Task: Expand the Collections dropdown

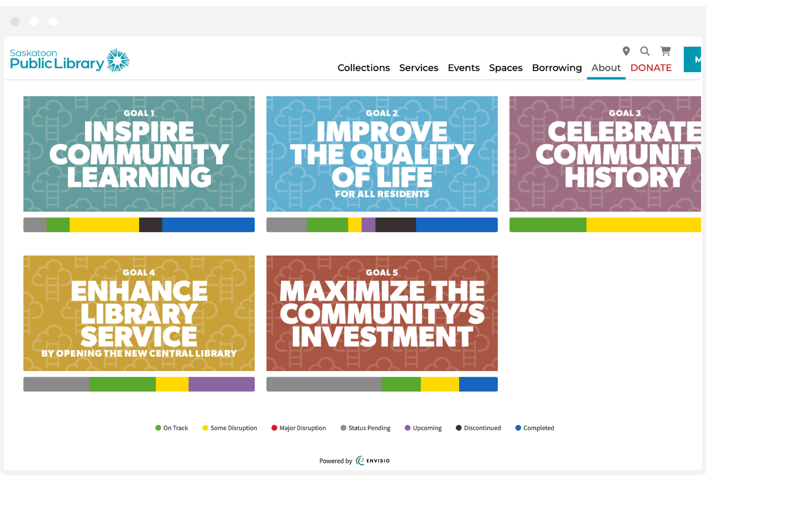Action: [x=364, y=68]
